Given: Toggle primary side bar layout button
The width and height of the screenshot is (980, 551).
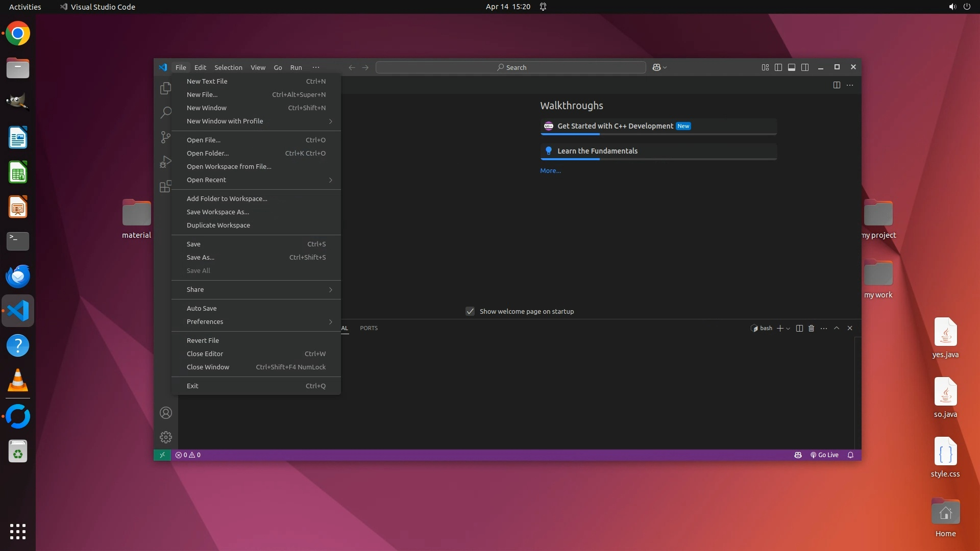Looking at the screenshot, I should tap(778, 67).
